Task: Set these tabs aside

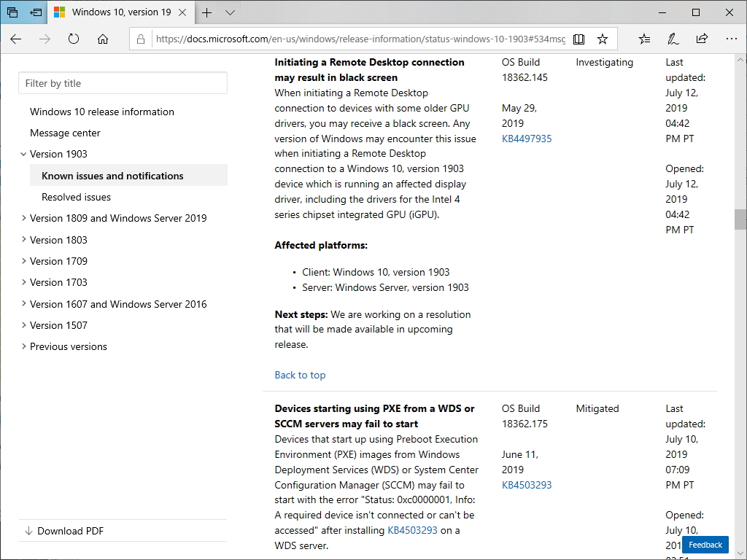Action: click(12, 12)
